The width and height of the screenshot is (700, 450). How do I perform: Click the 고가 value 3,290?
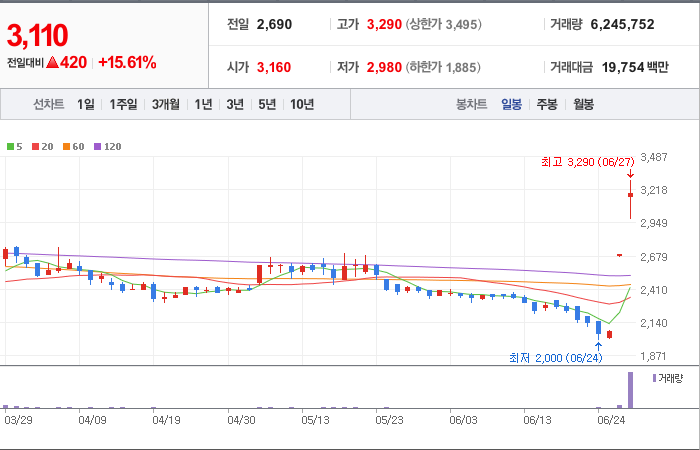click(x=384, y=24)
